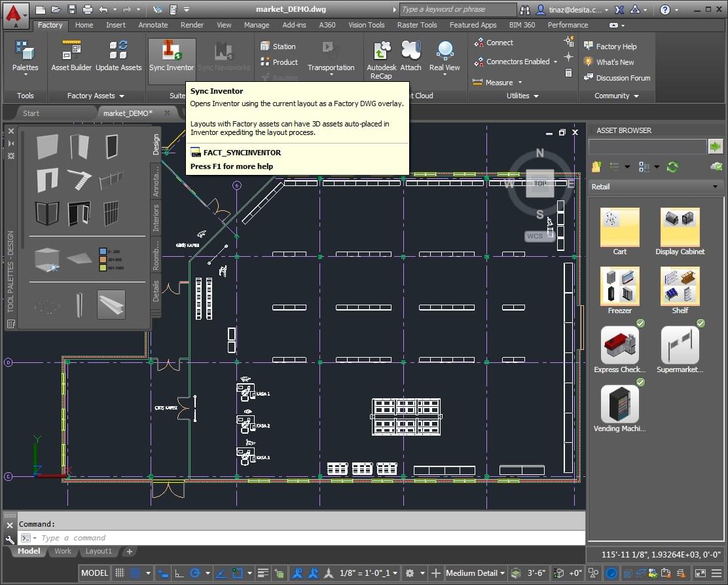This screenshot has width=728, height=585.
Task: Expand the Medium Detail level dropdown
Action: [503, 573]
